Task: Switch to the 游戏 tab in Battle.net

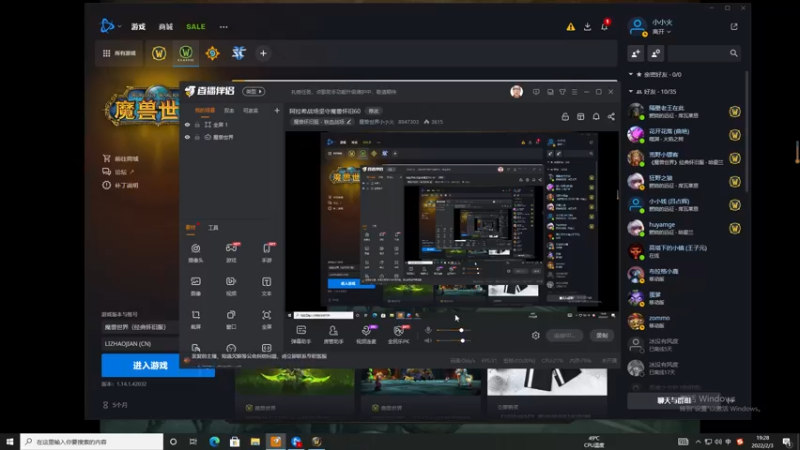Action: point(138,27)
